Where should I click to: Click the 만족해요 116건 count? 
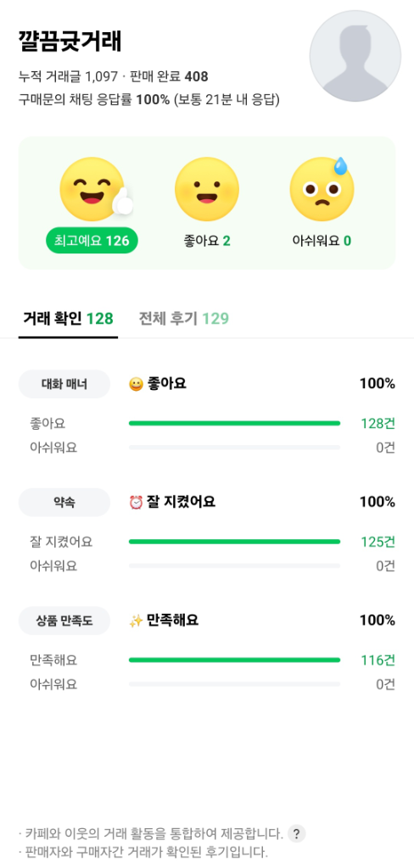pos(378,660)
